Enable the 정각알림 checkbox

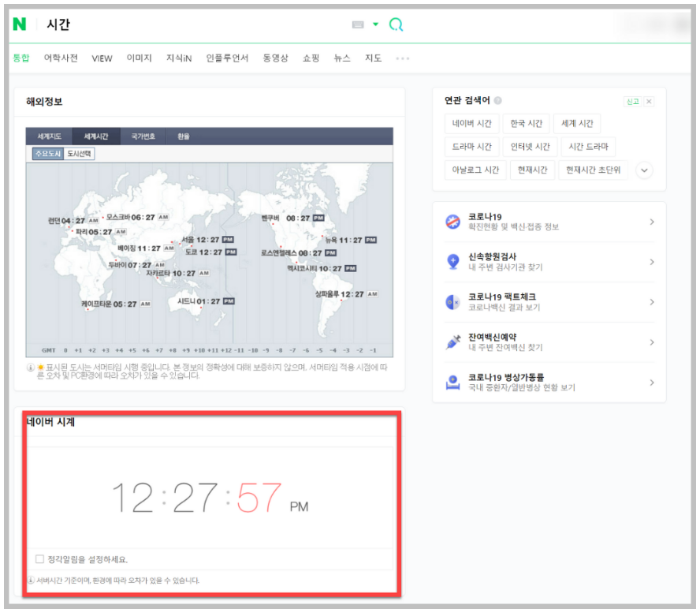(x=39, y=559)
